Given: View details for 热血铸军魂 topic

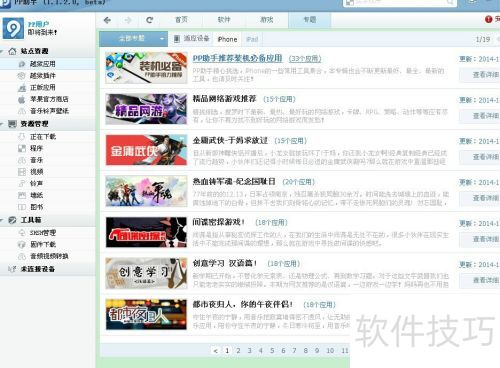Looking at the screenshot, I should coord(480,198).
